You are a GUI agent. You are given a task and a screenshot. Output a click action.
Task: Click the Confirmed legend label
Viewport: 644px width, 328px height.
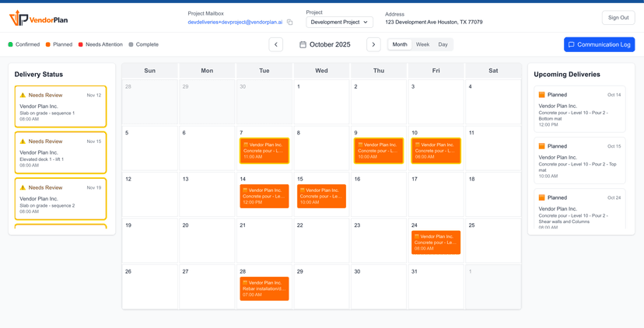27,44
